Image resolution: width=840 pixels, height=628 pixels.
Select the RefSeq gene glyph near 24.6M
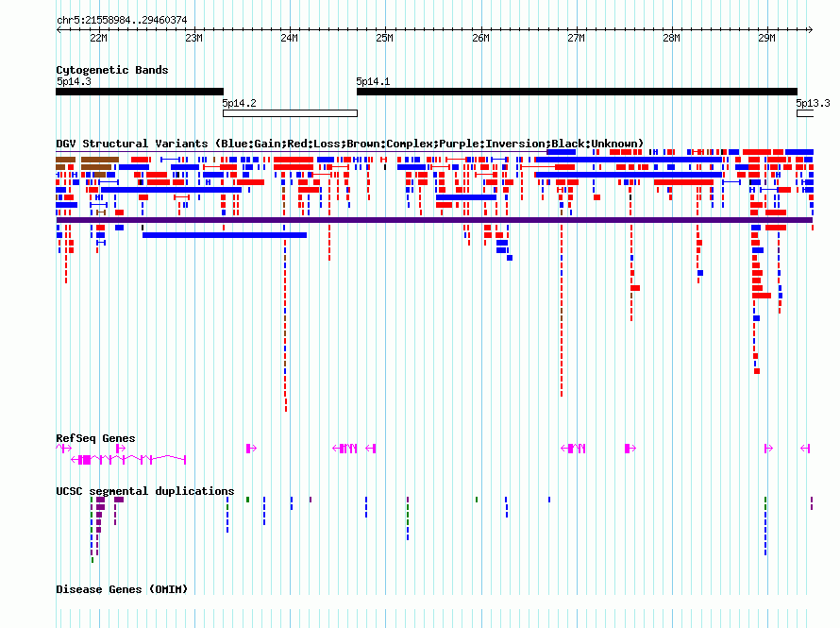[x=344, y=448]
